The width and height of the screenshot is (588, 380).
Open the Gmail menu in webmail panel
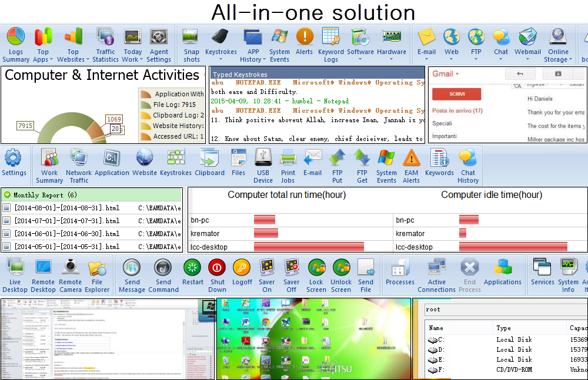click(445, 75)
